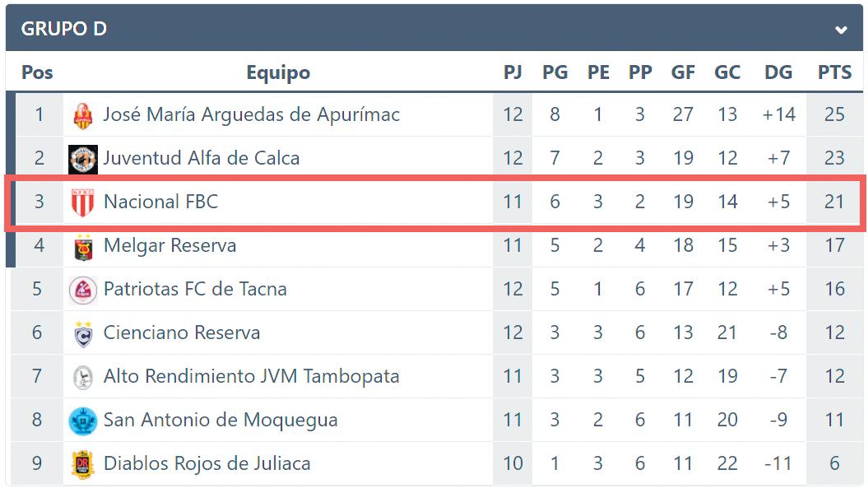
Task: Click Alto Rendimiento JVM Tambopata logo
Action: (83, 377)
